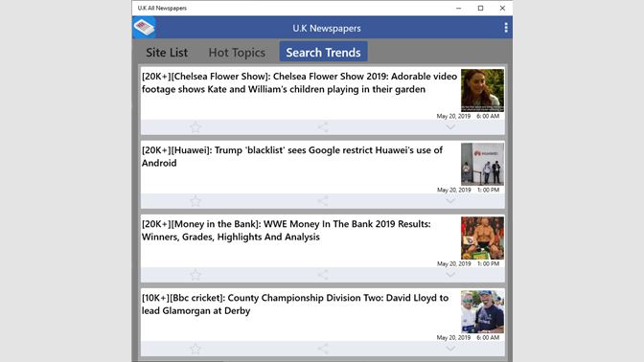Viewport: 644px width, 362px height.
Task: Click the 'U.K Newspapers' header title
Action: pos(327,29)
